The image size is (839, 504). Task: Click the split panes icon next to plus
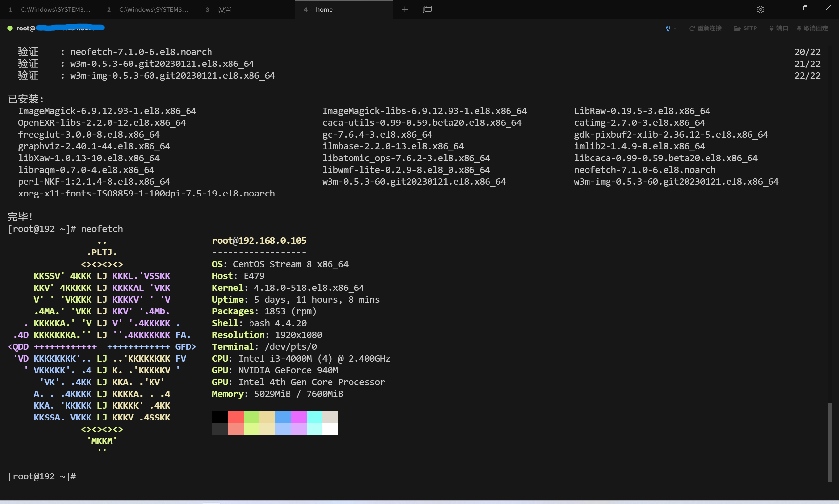point(427,9)
